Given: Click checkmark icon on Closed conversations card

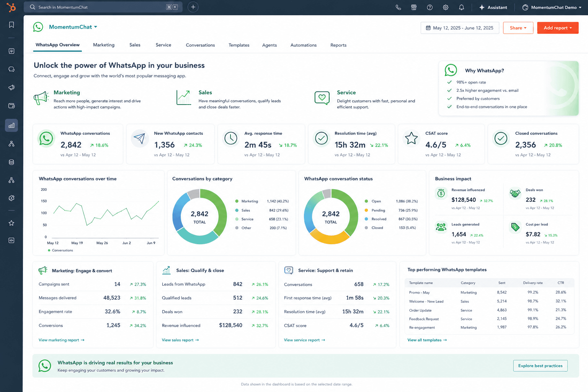Looking at the screenshot, I should pyautogui.click(x=501, y=139).
